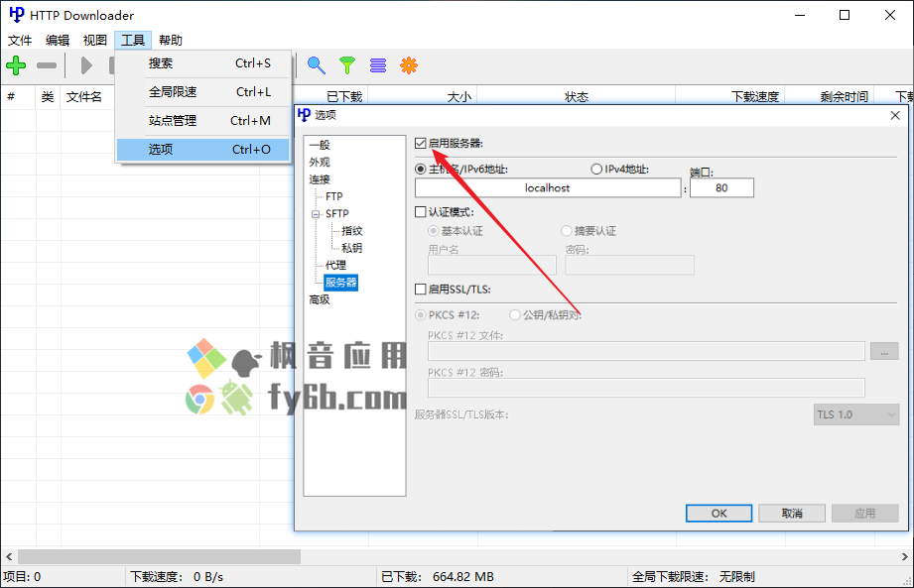Choose 选项 from the tools menu
This screenshot has width=914, height=588.
202,150
